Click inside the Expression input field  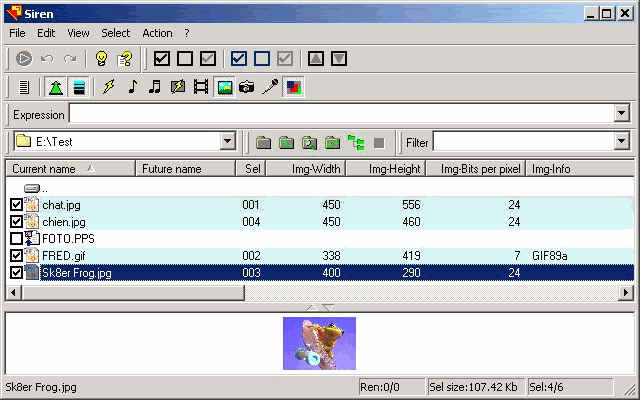point(342,113)
